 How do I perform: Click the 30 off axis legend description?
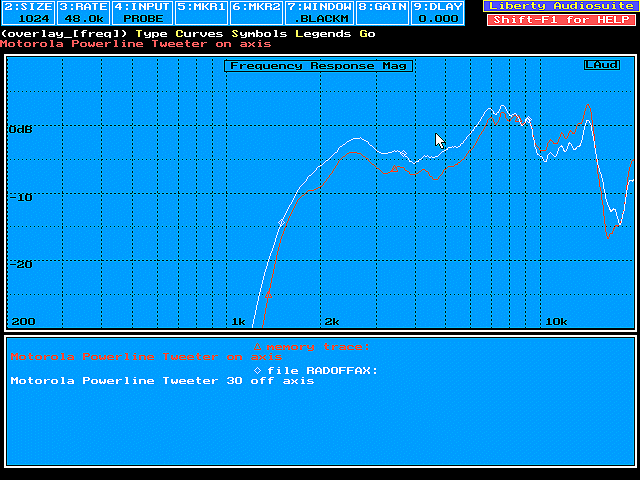pyautogui.click(x=162, y=381)
